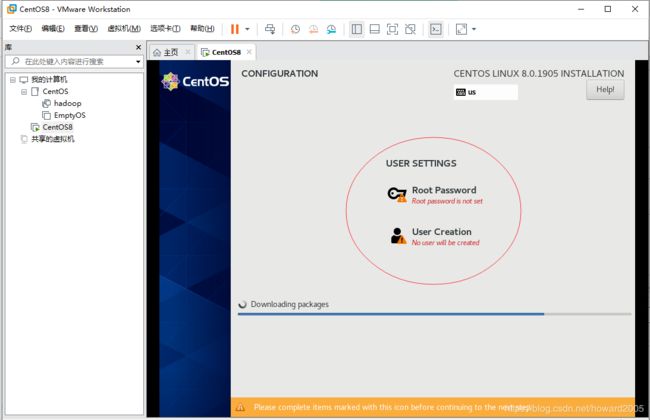The image size is (650, 420).
Task: Open stretch display dropdown arrow
Action: (474, 29)
